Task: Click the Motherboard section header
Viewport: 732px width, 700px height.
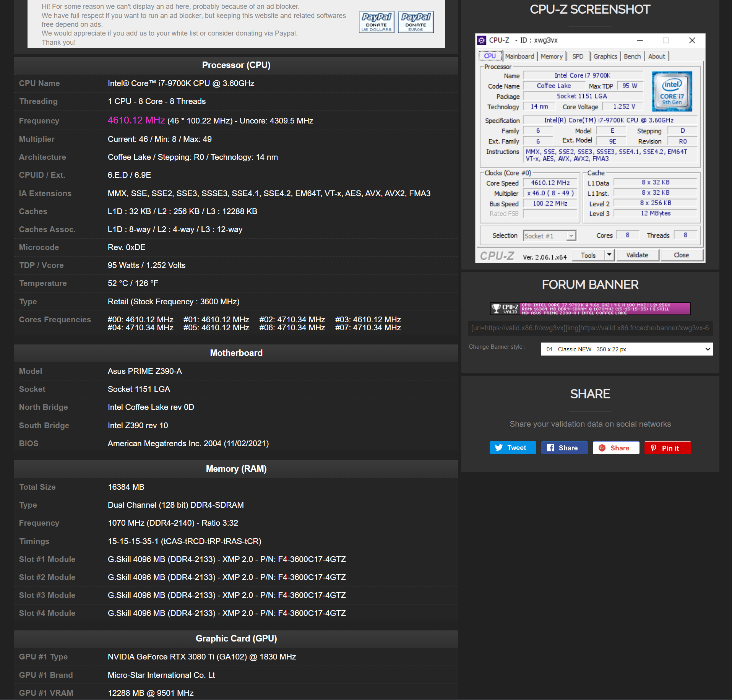Action: coord(236,353)
